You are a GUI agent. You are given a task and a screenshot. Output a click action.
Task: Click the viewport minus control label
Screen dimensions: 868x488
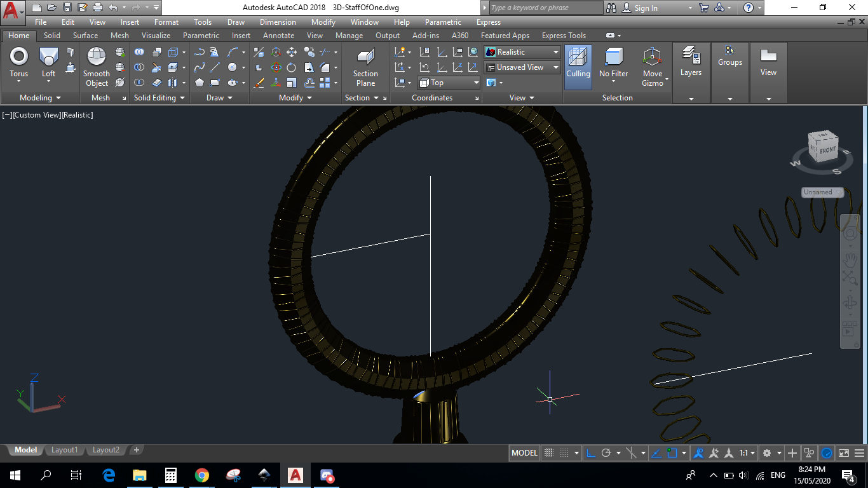7,115
